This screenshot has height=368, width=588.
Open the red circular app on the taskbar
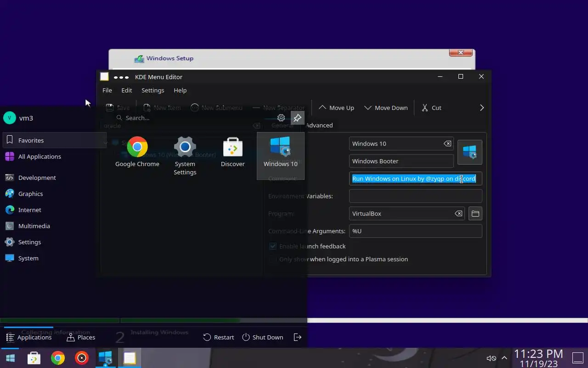tap(82, 358)
